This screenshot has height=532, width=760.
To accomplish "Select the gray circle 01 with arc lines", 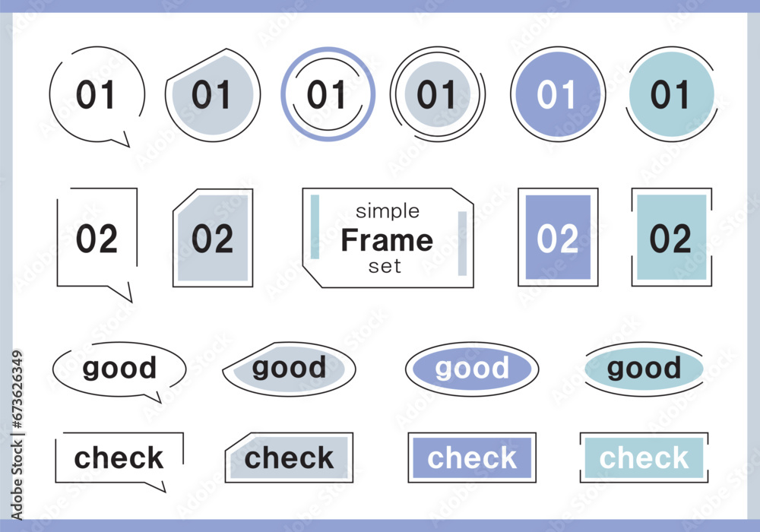I will click(x=438, y=94).
